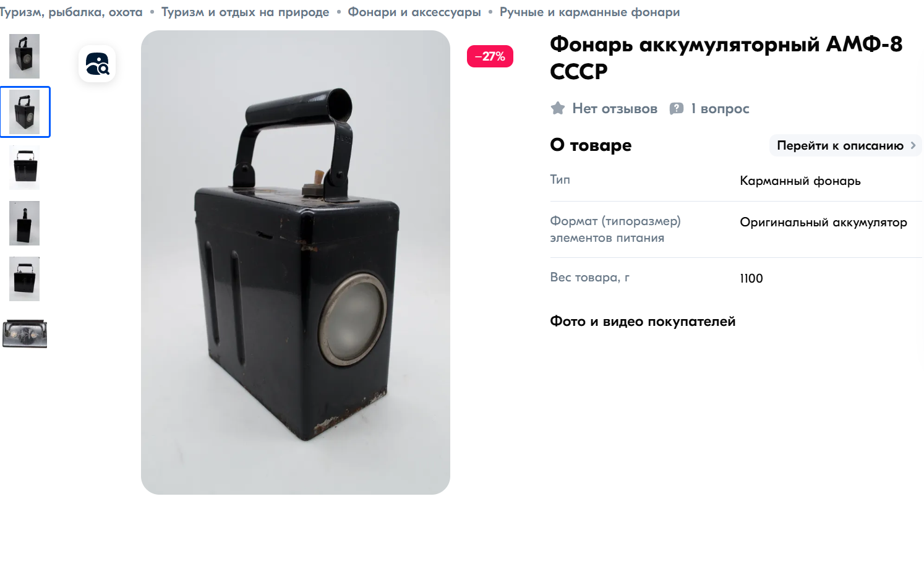The width and height of the screenshot is (924, 585).
Task: Click the visual search similar-items icon
Action: (x=97, y=64)
